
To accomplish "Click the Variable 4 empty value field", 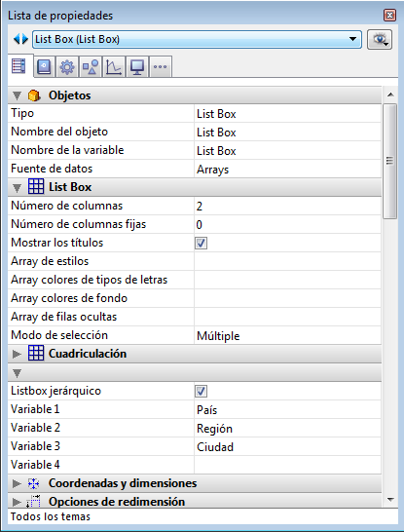I will [x=287, y=465].
